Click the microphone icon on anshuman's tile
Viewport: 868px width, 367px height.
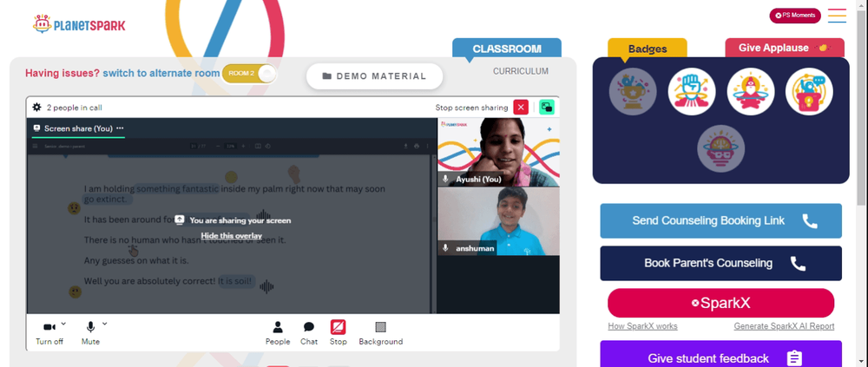click(445, 248)
